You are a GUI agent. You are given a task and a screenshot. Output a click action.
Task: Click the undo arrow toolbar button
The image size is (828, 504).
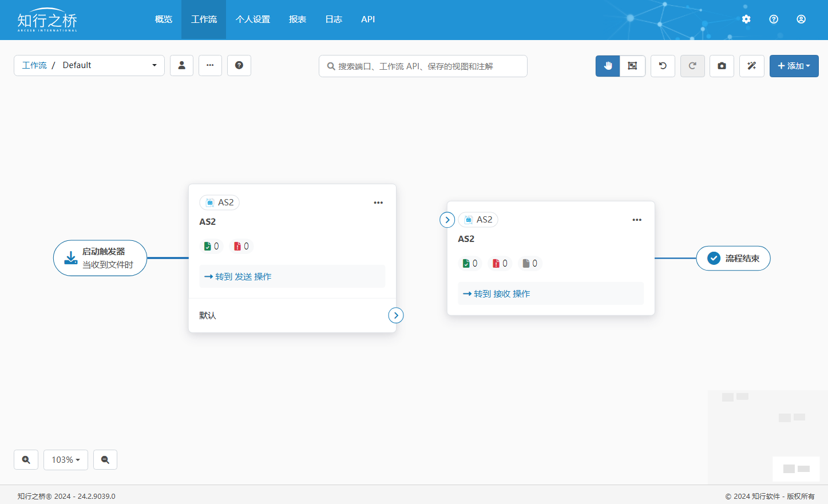663,66
